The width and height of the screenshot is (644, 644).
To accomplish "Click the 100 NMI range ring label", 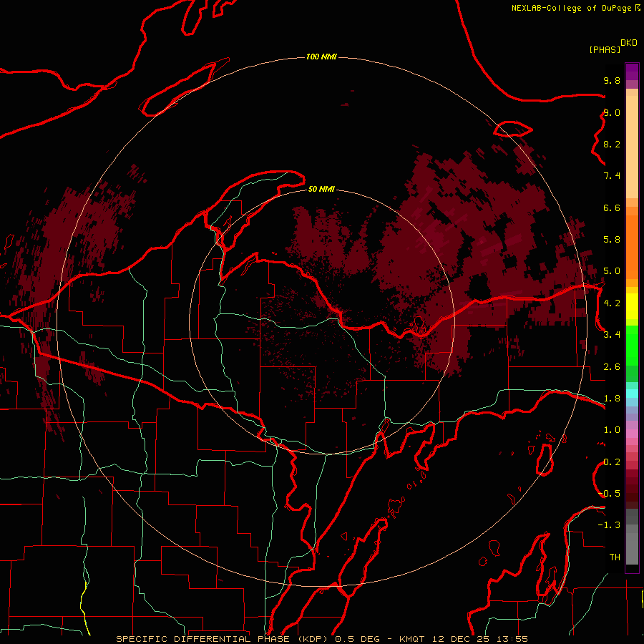I will coord(321,57).
